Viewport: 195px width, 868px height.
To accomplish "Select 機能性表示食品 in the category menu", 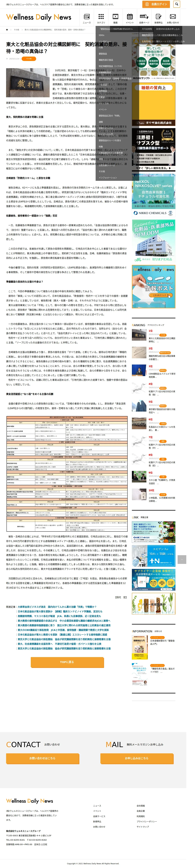I will (106, 60).
